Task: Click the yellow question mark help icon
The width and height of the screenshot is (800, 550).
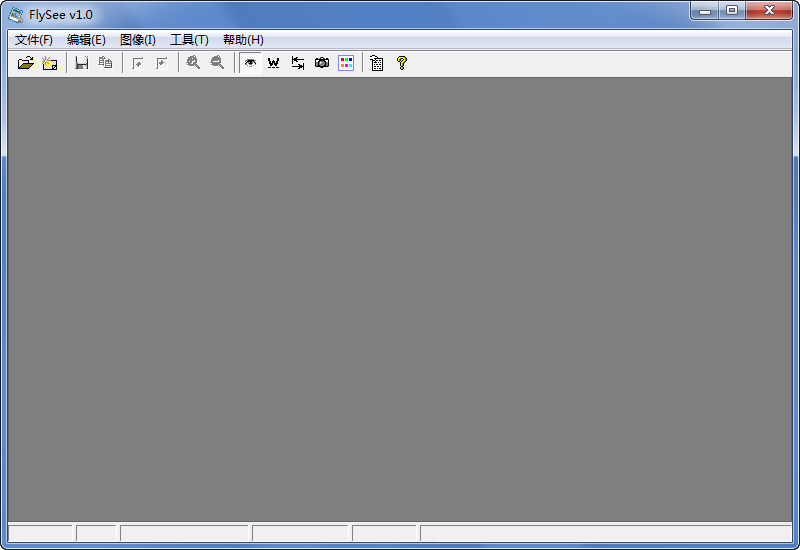Action: 402,63
